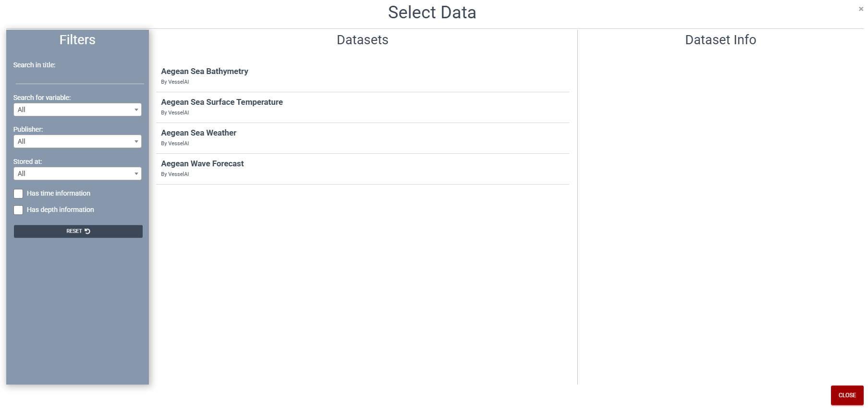Click the Select Data dialog title
Image resolution: width=868 pixels, height=411 pixels.
(x=432, y=12)
